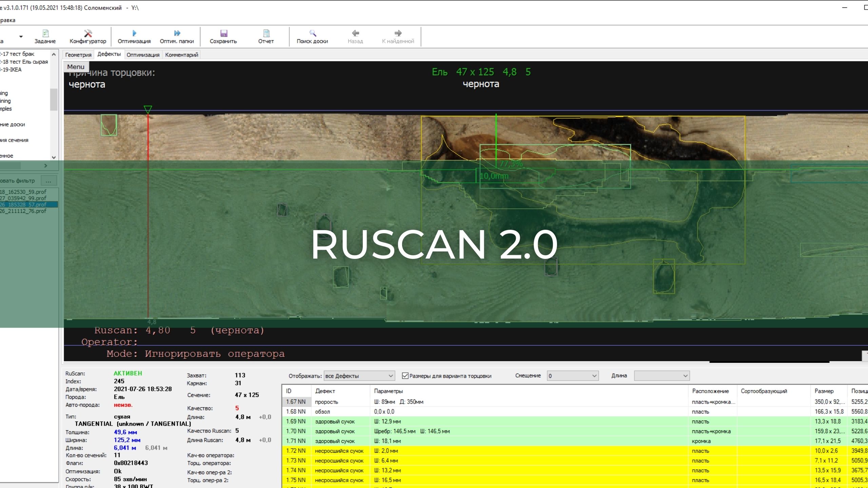Switch to the Геометрия tab

(x=78, y=55)
